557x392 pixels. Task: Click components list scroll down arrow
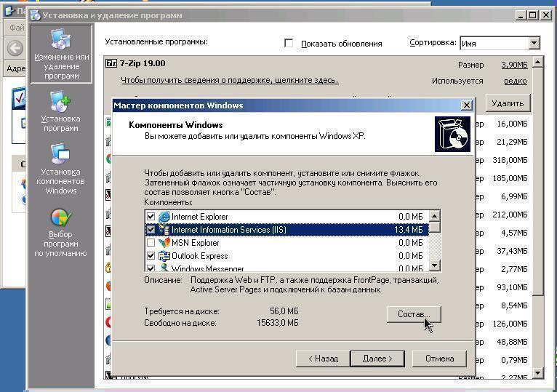(434, 265)
